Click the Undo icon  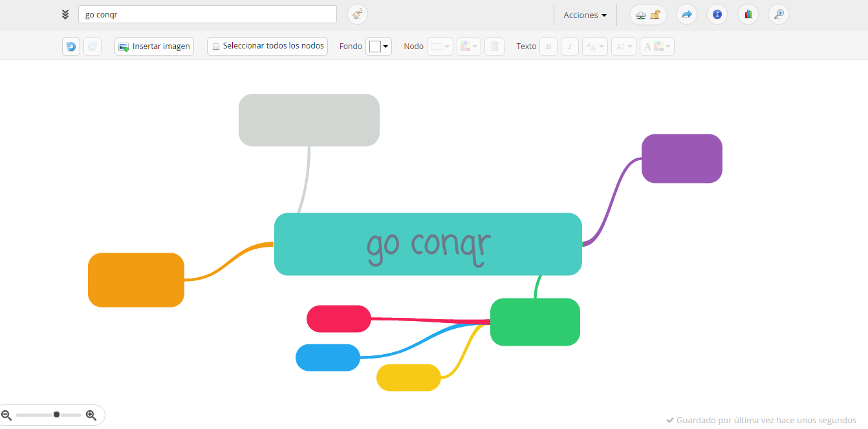(x=71, y=46)
